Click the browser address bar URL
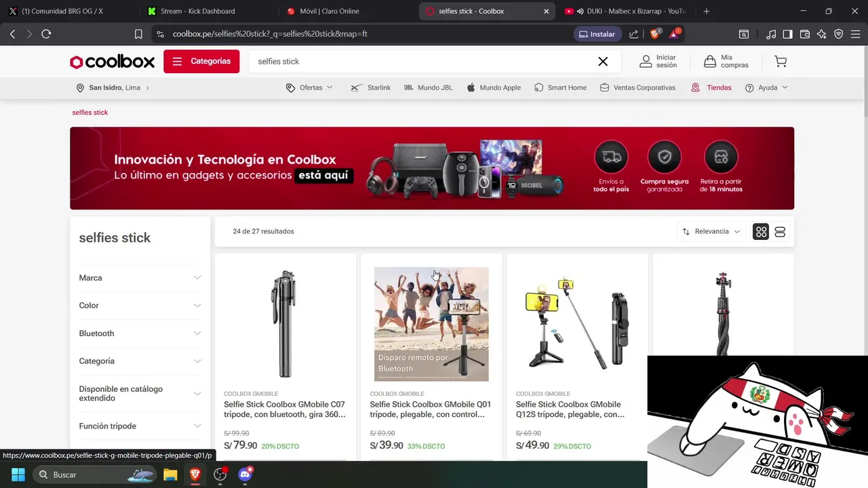The height and width of the screenshot is (488, 868). [x=270, y=34]
